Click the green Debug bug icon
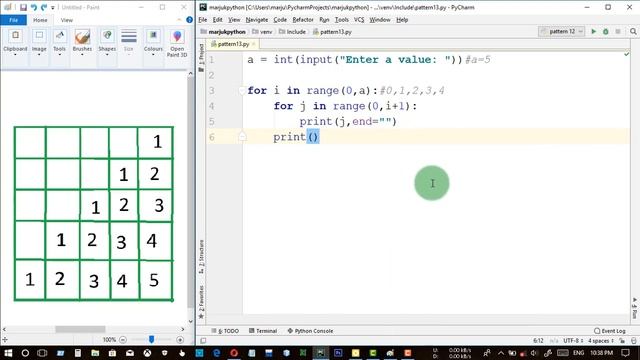The width and height of the screenshot is (640, 360). tap(606, 31)
